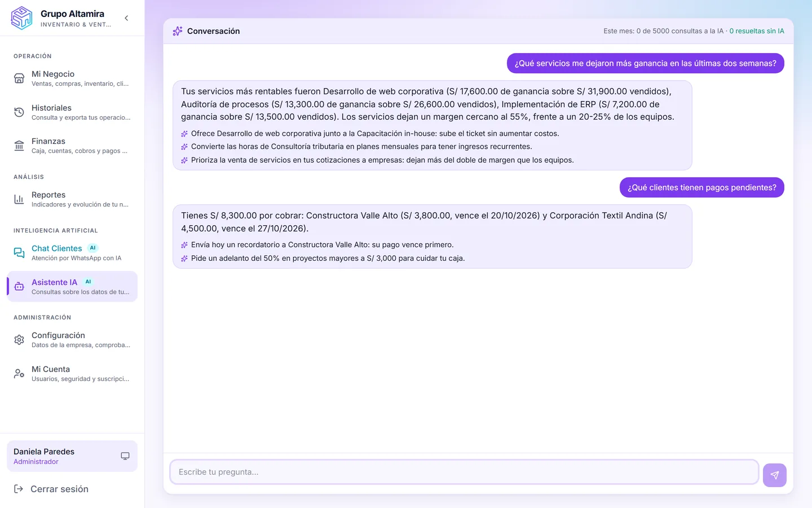The image size is (812, 508).
Task: Click the '¿Qué clientes tienen pagos pendientes?' message
Action: click(x=702, y=187)
